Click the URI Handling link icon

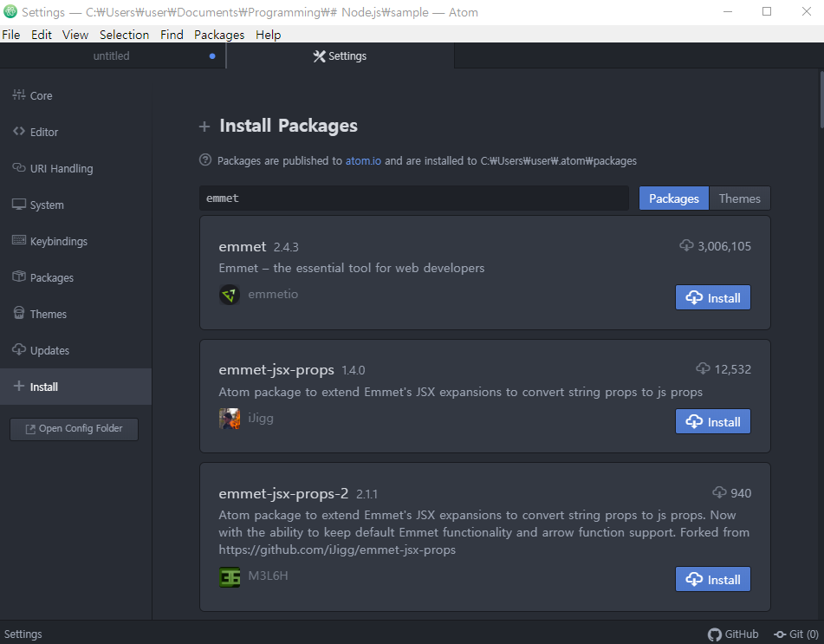19,167
